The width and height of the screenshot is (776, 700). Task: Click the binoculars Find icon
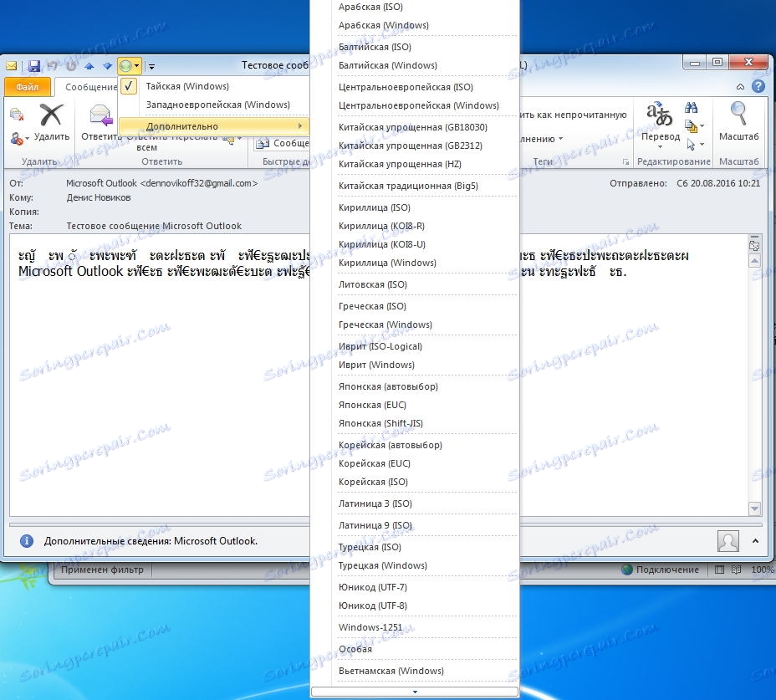pyautogui.click(x=692, y=107)
